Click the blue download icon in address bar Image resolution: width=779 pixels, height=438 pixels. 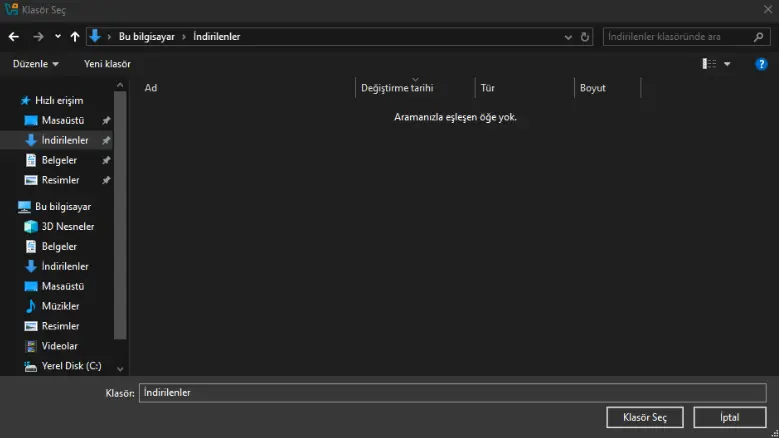94,36
